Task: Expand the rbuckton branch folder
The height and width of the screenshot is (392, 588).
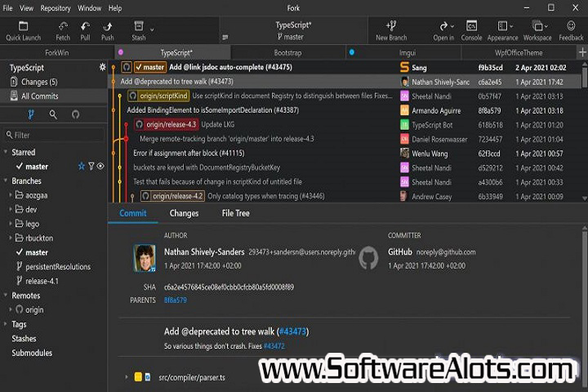Action: 11,238
